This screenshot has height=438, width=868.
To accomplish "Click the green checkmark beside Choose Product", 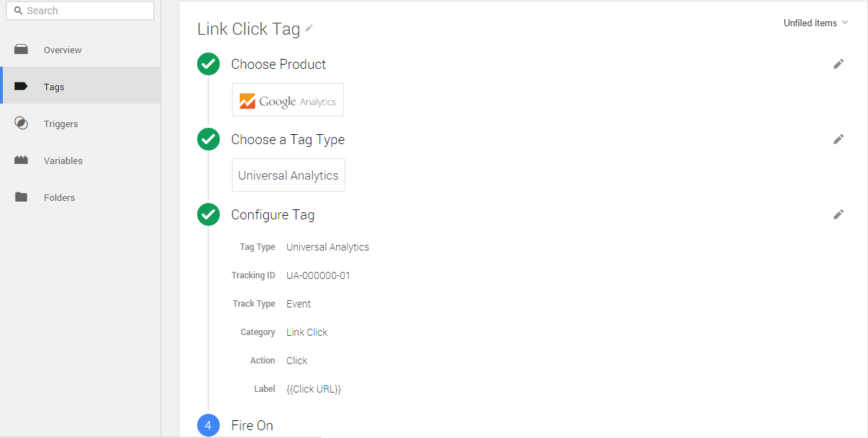I will (208, 64).
